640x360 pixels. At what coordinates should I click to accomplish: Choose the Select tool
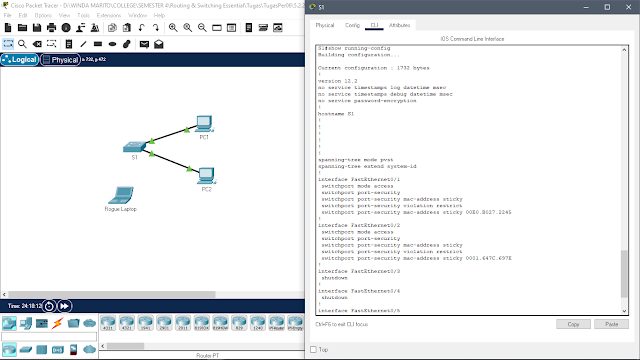8,44
